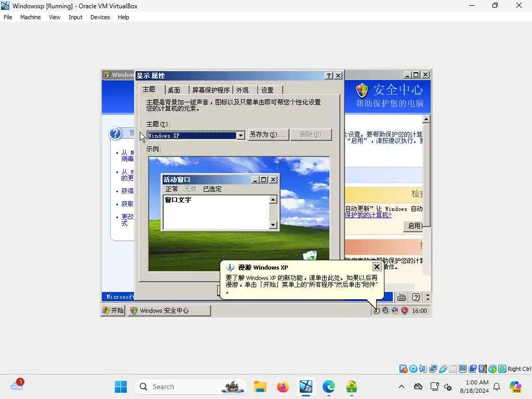Image resolution: width=532 pixels, height=399 pixels.
Task: Click the 漫游 Windows XP balloon text
Action: click(x=302, y=284)
